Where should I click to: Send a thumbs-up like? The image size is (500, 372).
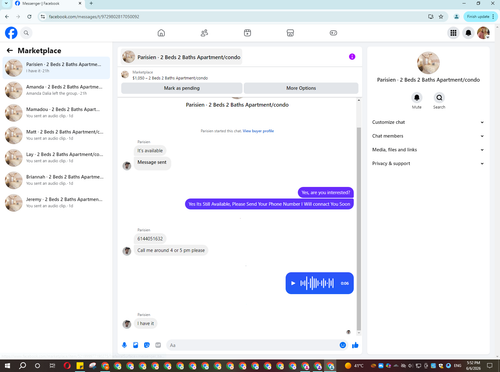pyautogui.click(x=355, y=345)
